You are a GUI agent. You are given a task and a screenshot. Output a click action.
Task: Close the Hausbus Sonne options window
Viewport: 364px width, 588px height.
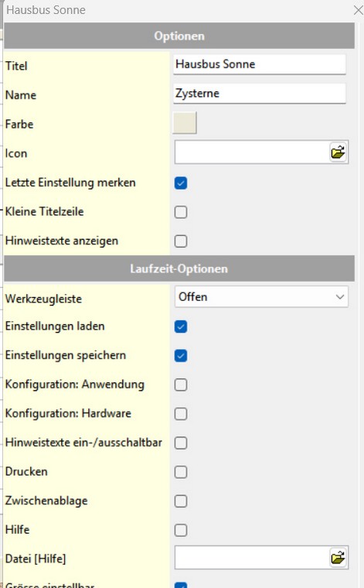click(358, 10)
